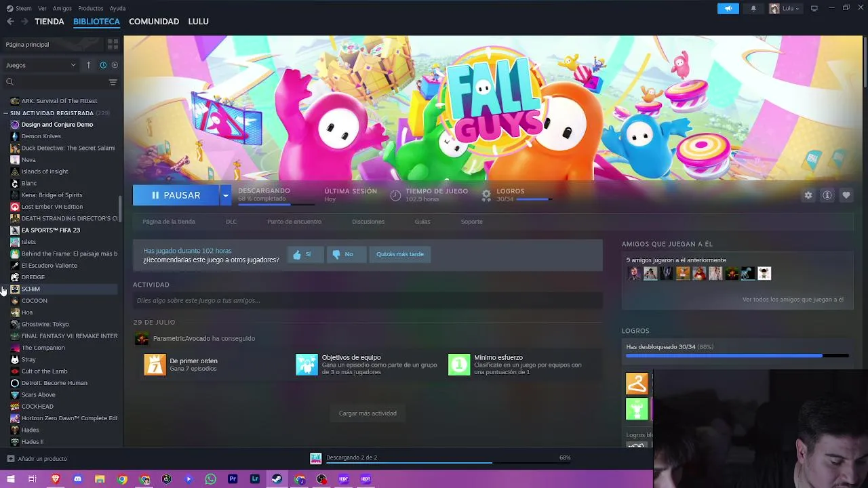This screenshot has width=868, height=488.
Task: Pause the Fall Guys download
Action: coord(176,195)
